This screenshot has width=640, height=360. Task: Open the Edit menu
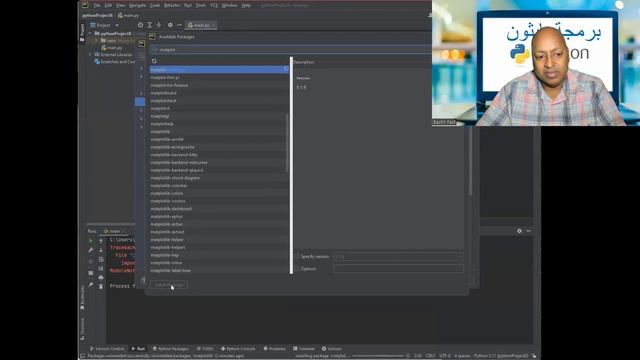pos(108,5)
